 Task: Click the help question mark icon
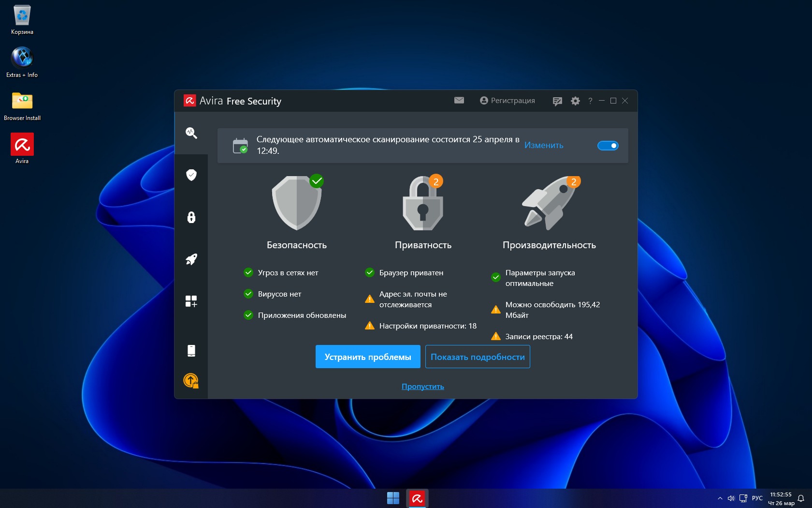590,101
